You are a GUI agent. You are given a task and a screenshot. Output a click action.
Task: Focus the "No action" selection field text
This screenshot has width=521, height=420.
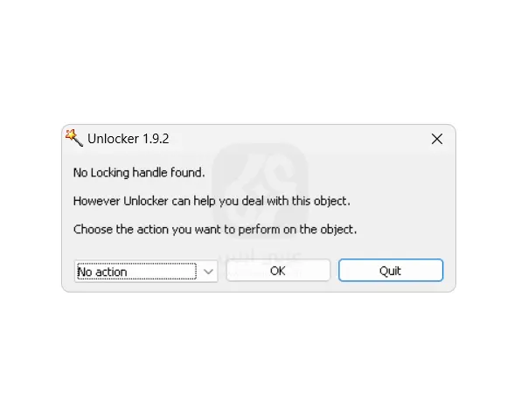(102, 272)
